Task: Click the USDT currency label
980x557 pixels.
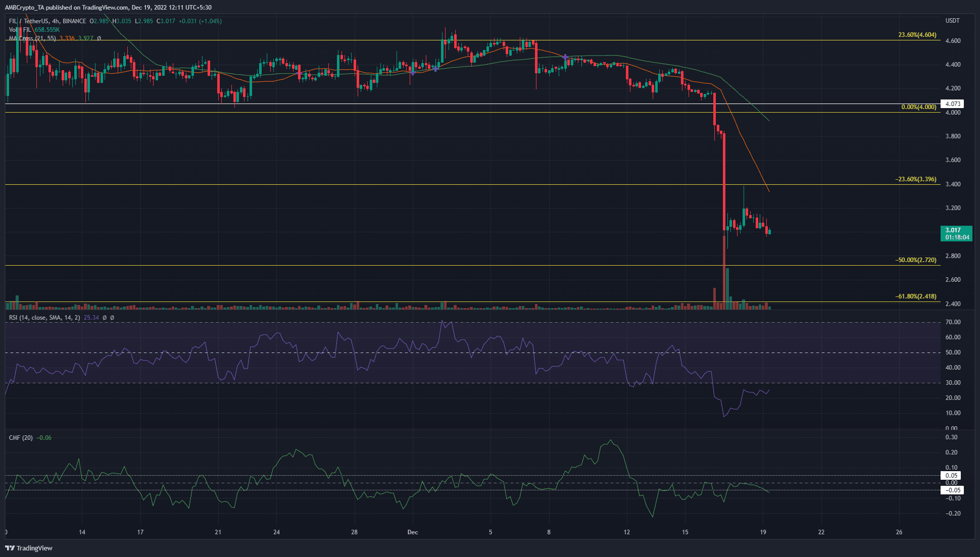Action: coord(953,21)
